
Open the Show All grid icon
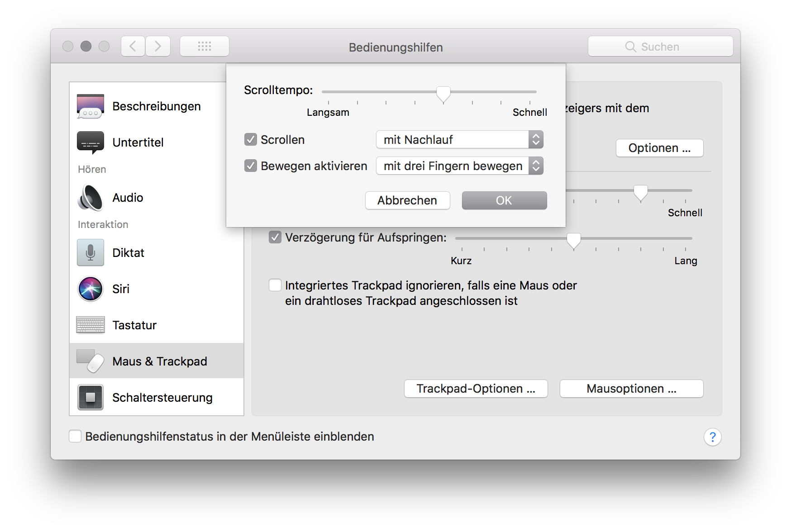(x=205, y=46)
